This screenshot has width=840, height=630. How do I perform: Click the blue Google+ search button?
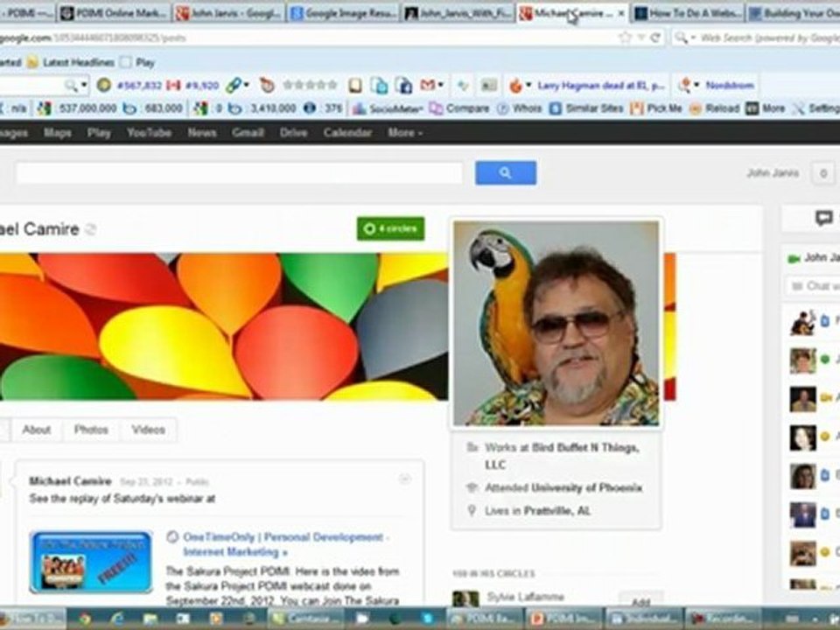(505, 173)
